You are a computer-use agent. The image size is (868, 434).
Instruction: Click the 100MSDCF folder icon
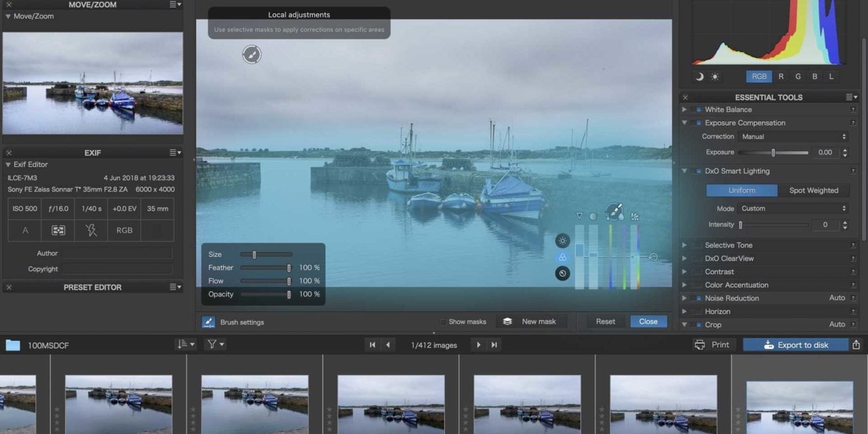tap(13, 345)
